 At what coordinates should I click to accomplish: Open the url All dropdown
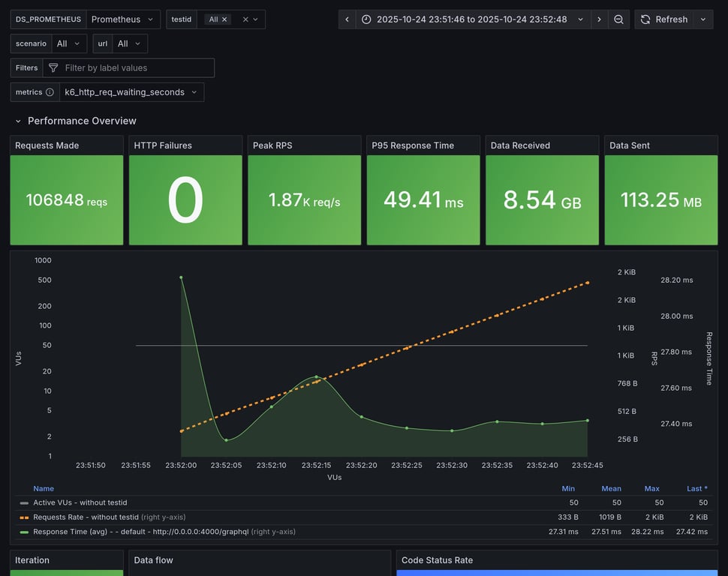(x=130, y=43)
